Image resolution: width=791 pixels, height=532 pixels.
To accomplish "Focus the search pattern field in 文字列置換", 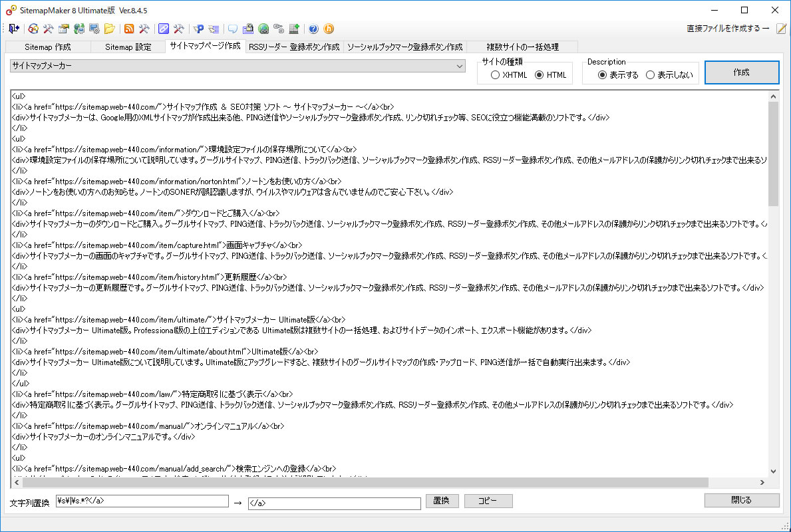I will [142, 501].
